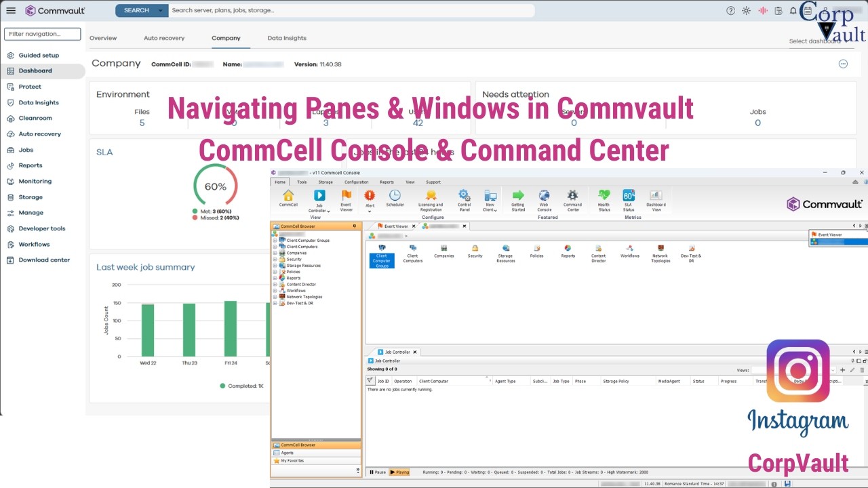Switch to the Overview dashboard tab

103,38
